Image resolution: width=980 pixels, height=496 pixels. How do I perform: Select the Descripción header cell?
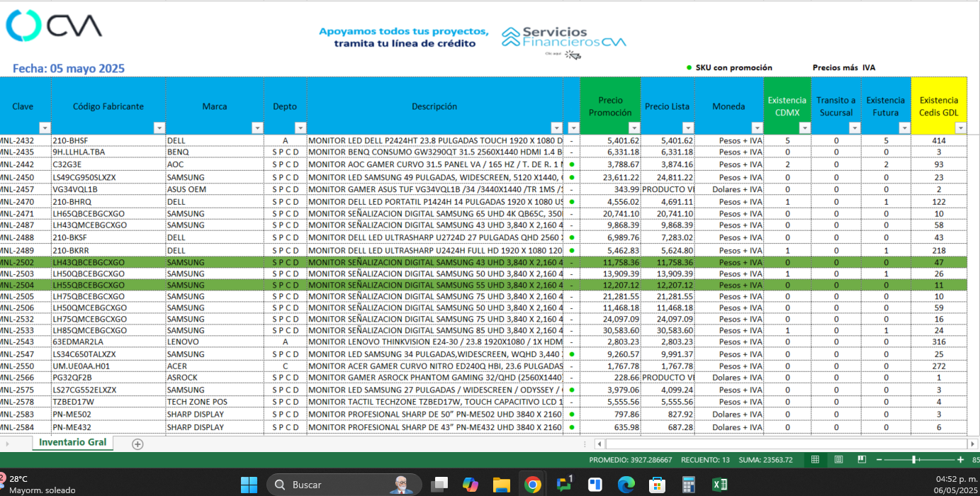coord(434,106)
